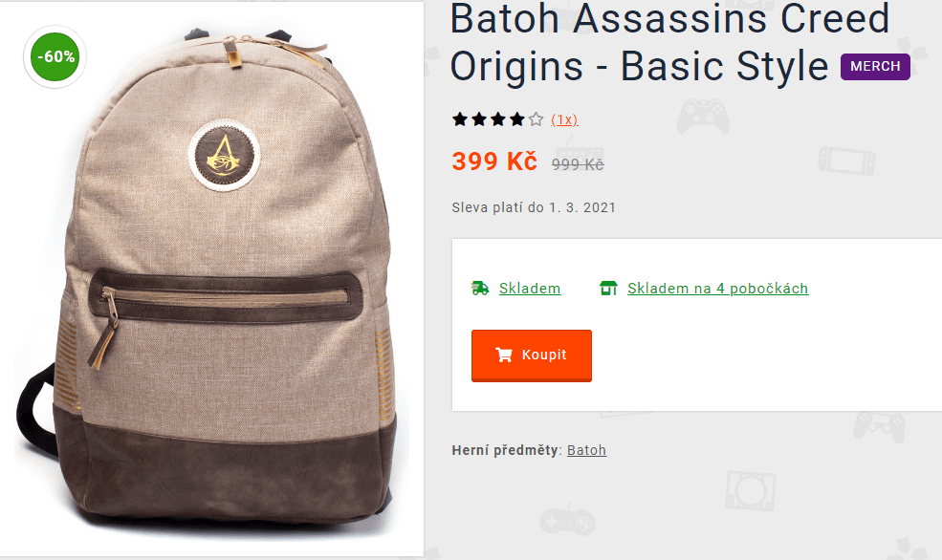Click the purple MERCH tag
Viewport: 942px width, 560px height.
point(875,67)
